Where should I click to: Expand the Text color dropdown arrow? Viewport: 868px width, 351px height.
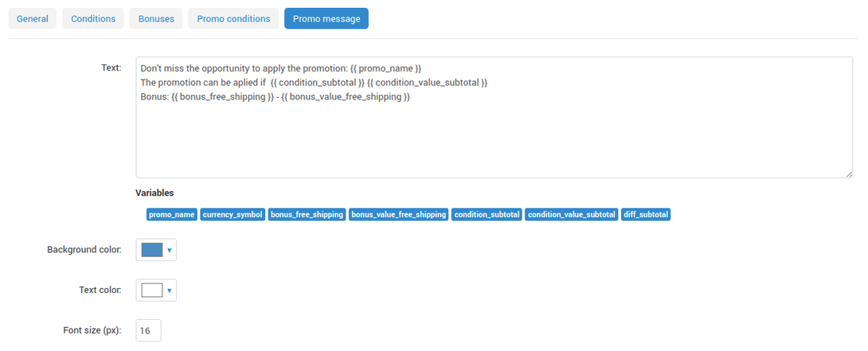click(170, 290)
